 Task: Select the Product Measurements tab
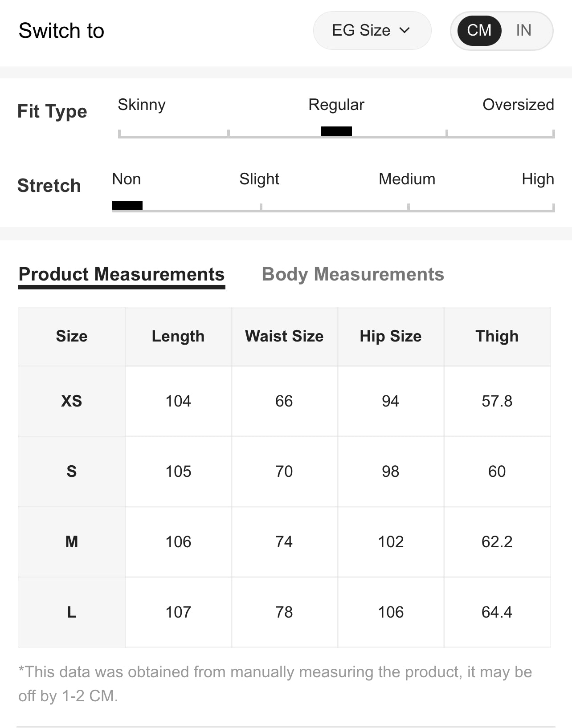point(121,274)
